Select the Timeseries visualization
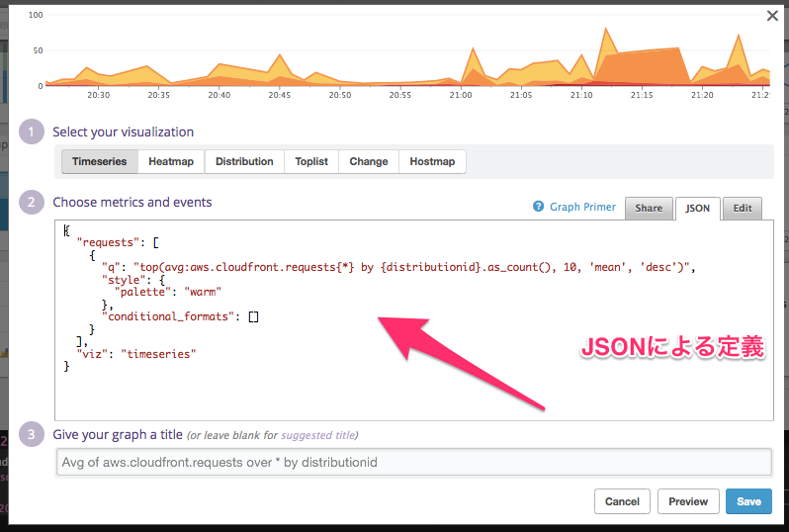This screenshot has width=789, height=532. click(x=99, y=161)
